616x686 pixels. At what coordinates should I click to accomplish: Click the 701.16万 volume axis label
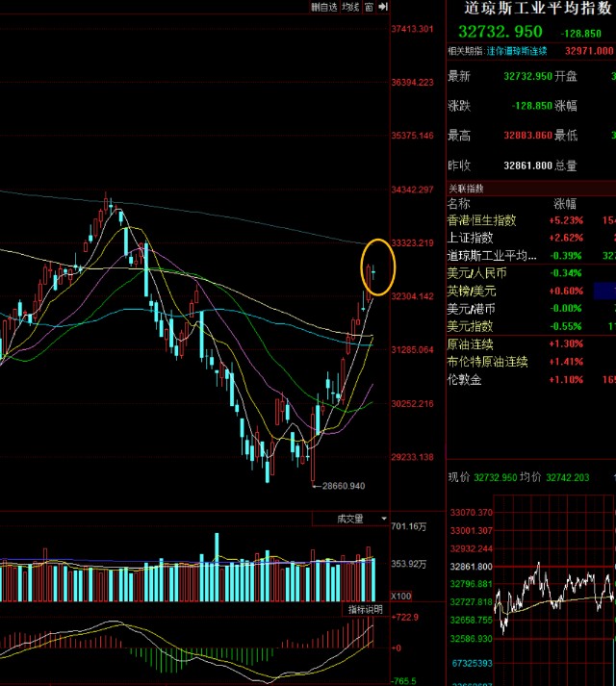[x=409, y=526]
